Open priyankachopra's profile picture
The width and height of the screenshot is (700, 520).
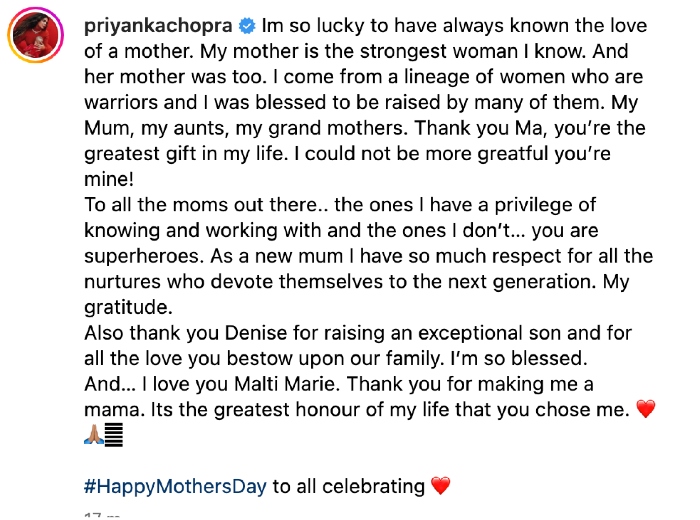tap(37, 37)
